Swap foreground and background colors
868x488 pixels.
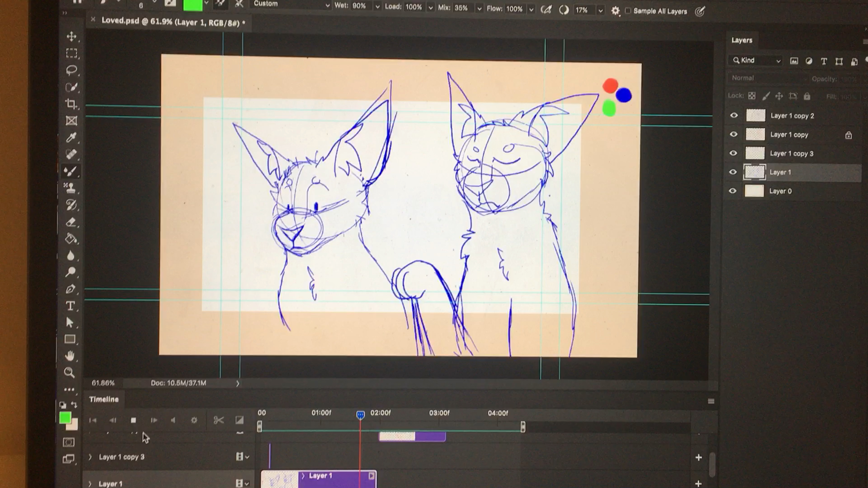pyautogui.click(x=74, y=405)
